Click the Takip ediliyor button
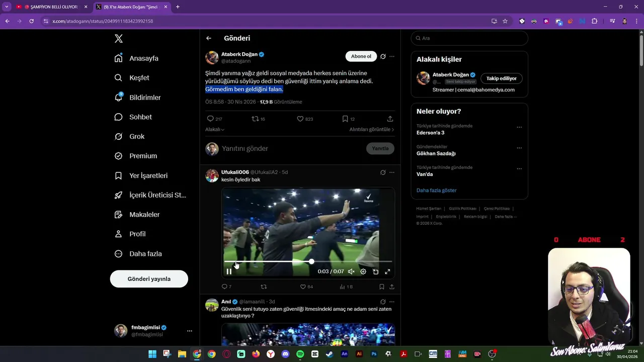This screenshot has width=644, height=362. (x=502, y=78)
